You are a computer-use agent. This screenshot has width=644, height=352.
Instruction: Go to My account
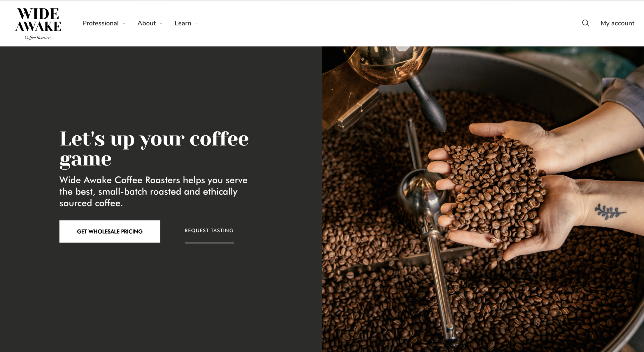(x=617, y=23)
